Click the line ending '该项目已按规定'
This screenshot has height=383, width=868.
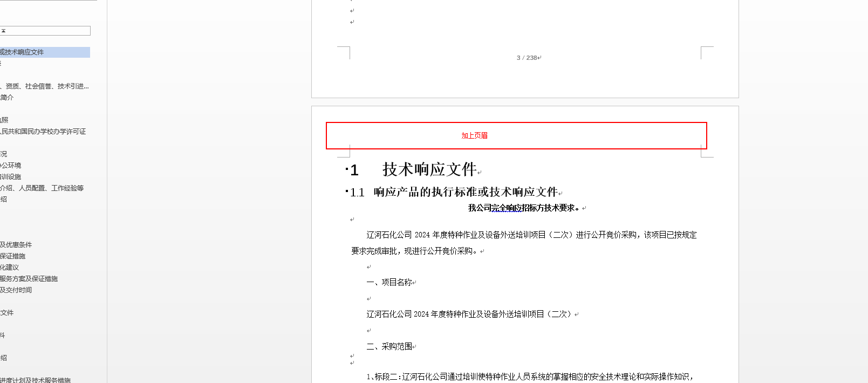coord(531,235)
